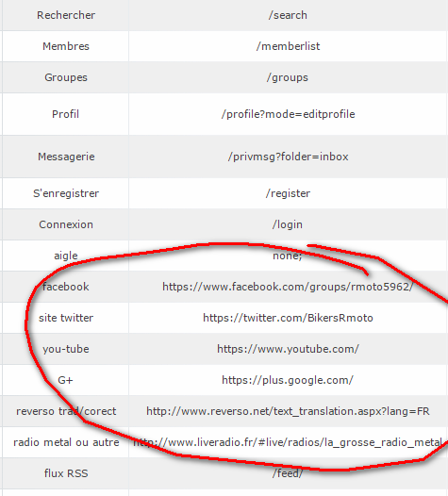Select the /register URL cell
Image resolution: width=448 pixels, height=496 pixels.
pos(288,193)
